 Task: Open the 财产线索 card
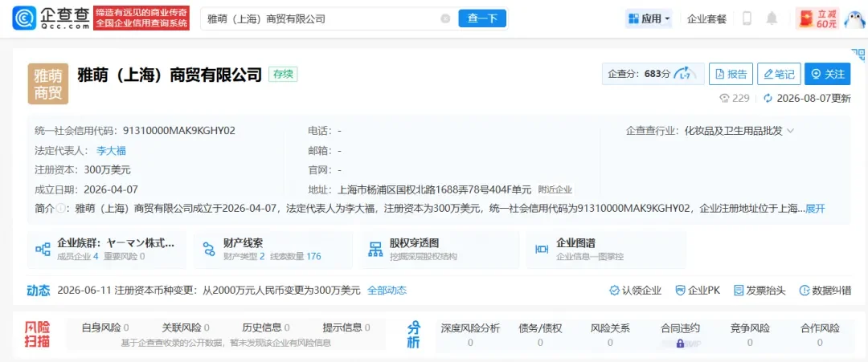tap(273, 250)
